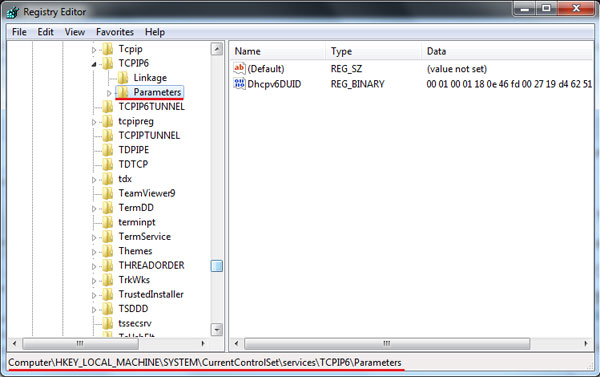Image resolution: width=600 pixels, height=377 pixels.
Task: Click the Parameters folder icon
Action: tap(123, 92)
